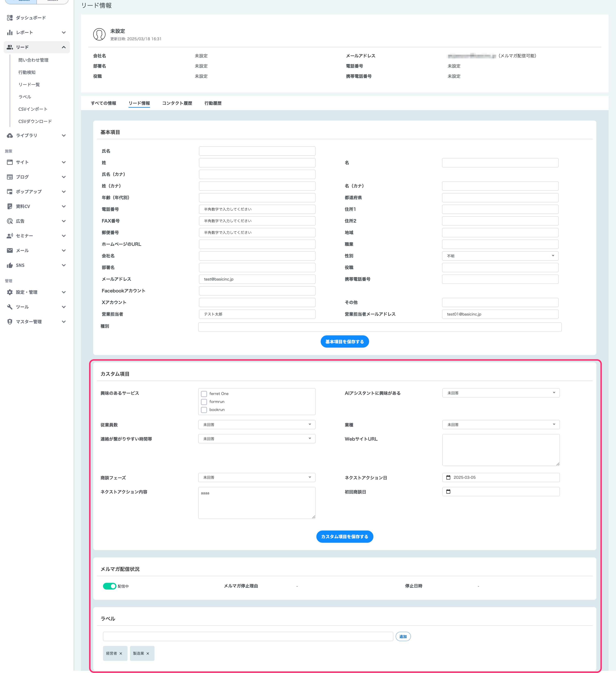Open calendar icon for ネクストアクション日

[x=448, y=477]
